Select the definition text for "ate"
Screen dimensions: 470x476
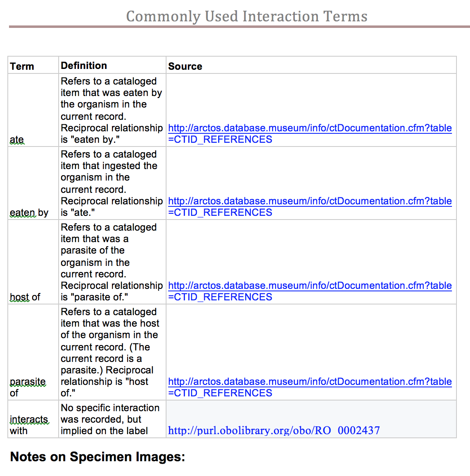[x=112, y=110]
